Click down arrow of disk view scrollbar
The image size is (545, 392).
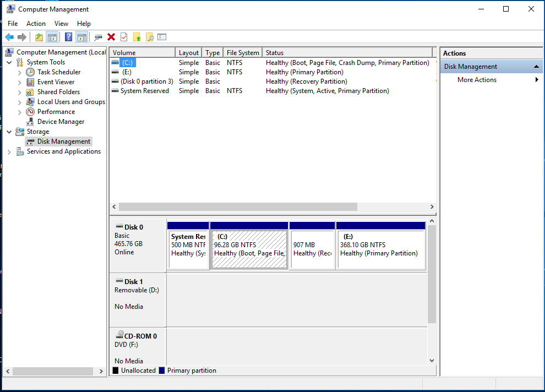click(x=432, y=361)
